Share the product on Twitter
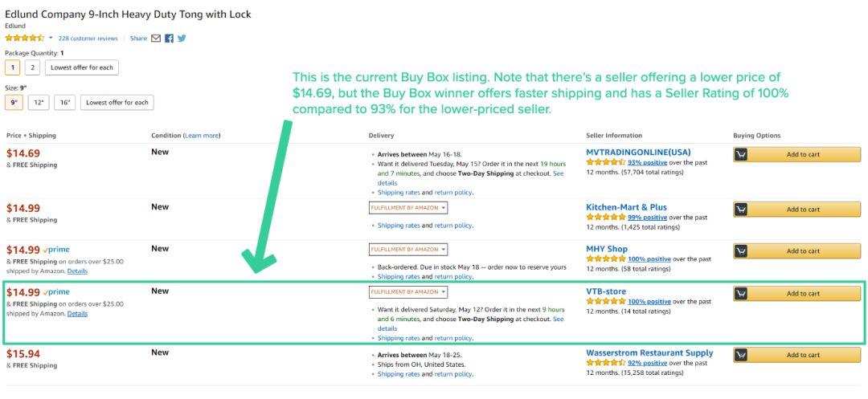The image size is (868, 399). (x=182, y=39)
